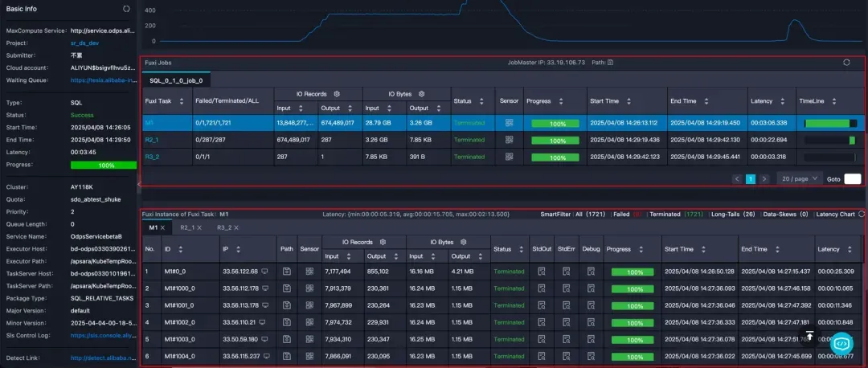Refresh the Basic Info panel
The height and width of the screenshot is (368, 868).
click(x=126, y=9)
